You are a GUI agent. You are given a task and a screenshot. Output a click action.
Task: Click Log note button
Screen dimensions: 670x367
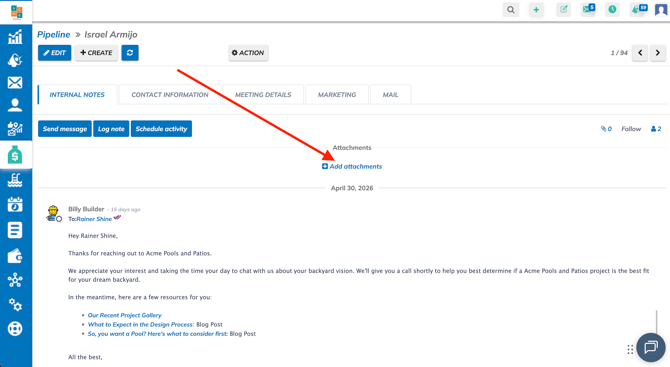pos(111,129)
